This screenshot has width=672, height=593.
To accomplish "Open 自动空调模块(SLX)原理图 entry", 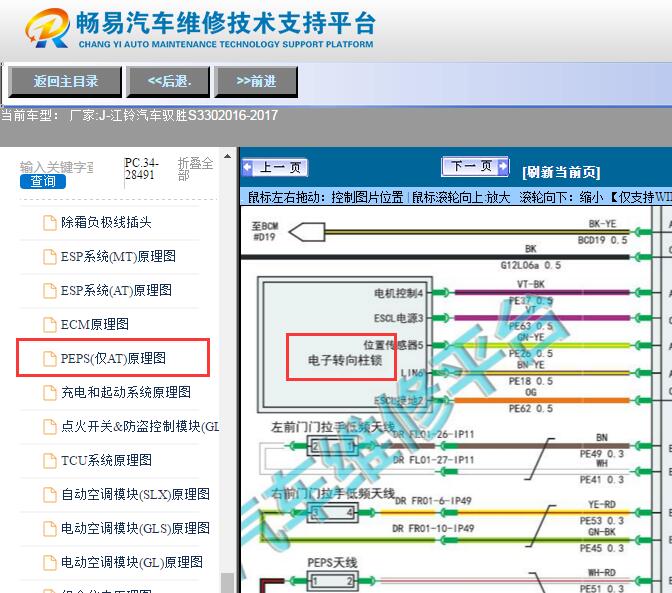I will coord(135,494).
